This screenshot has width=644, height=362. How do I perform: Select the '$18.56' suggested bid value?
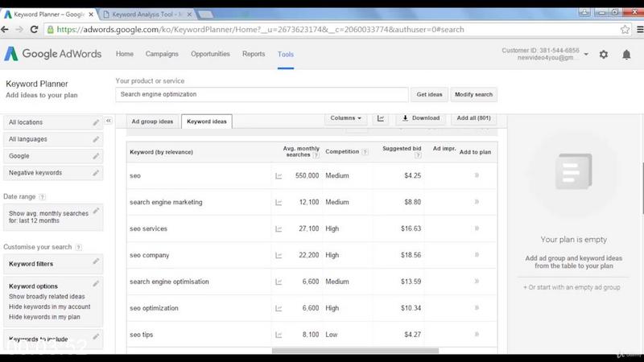tap(411, 255)
